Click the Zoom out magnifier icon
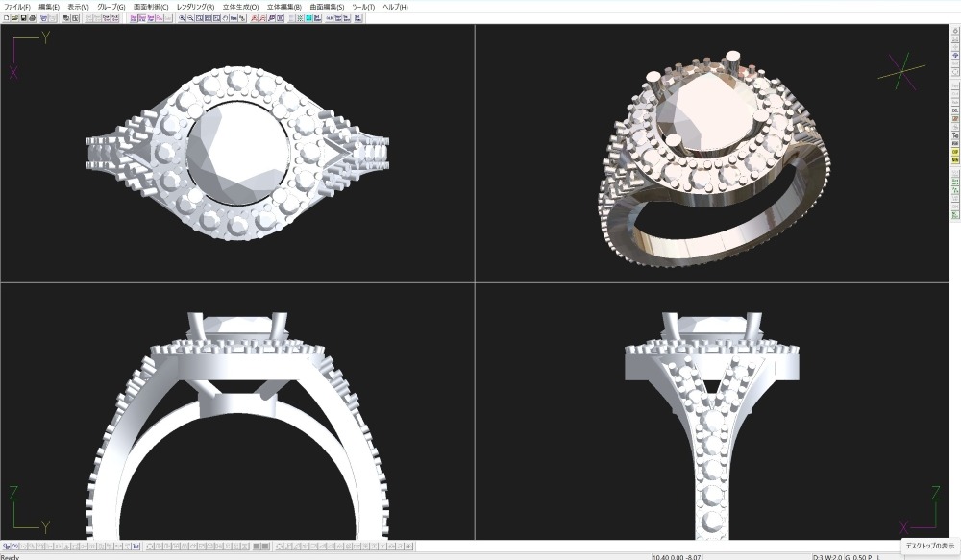 click(190, 17)
